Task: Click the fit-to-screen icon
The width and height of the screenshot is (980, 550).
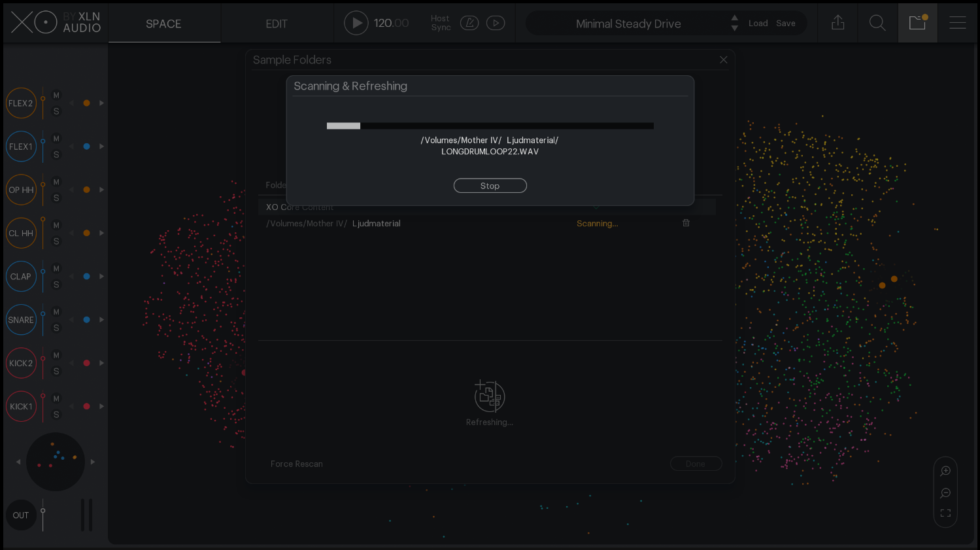Action: click(x=945, y=513)
